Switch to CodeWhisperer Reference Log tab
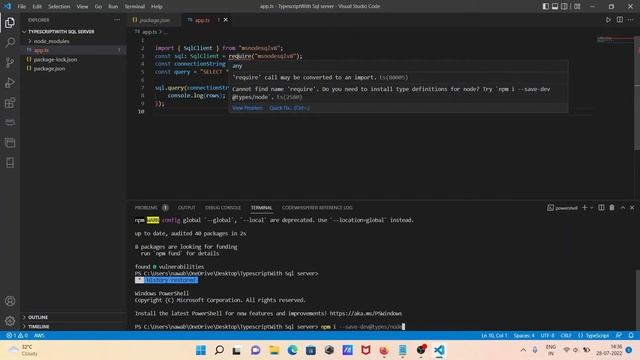Screen dimensions: 640x360 pyautogui.click(x=317, y=207)
